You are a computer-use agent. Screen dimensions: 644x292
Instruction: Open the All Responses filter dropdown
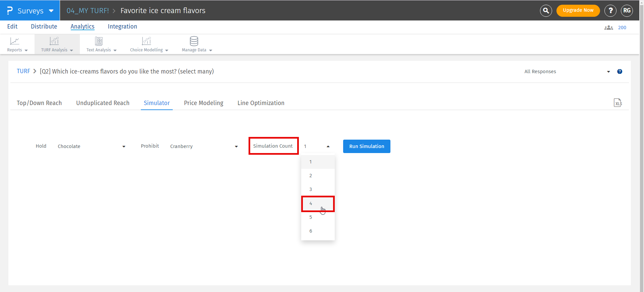click(x=567, y=71)
